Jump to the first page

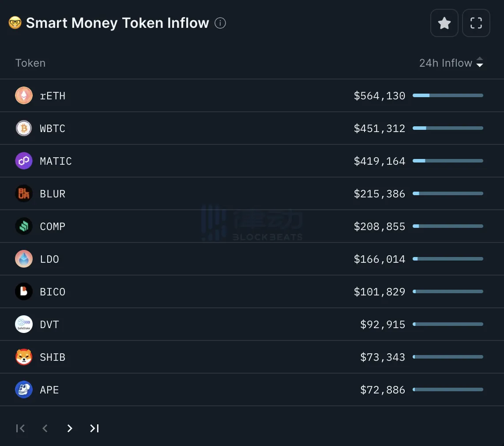pos(20,428)
